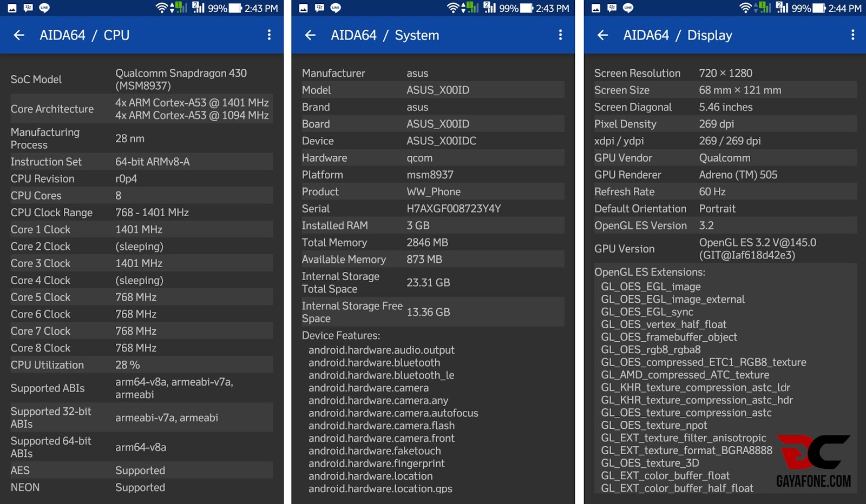866x504 pixels.
Task: Select the '2846 MB' total memory value
Action: coord(428,242)
